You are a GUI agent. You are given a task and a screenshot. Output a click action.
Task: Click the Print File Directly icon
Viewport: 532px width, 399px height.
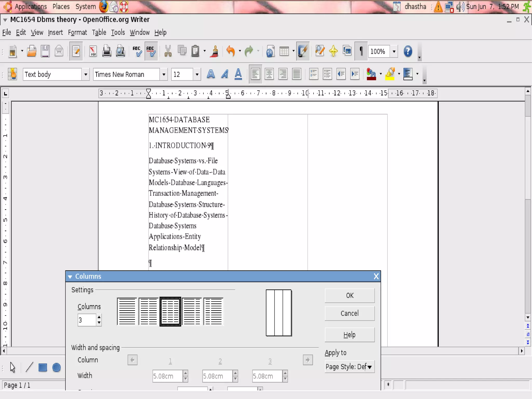(107, 51)
